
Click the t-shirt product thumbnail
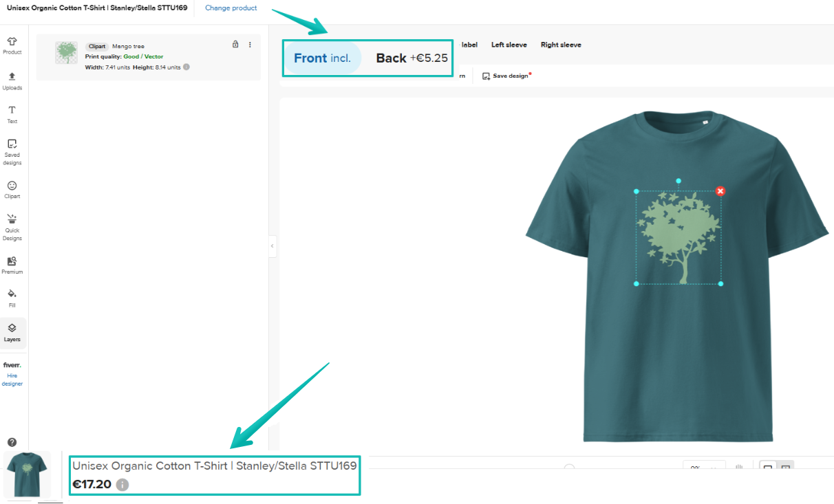pos(28,474)
